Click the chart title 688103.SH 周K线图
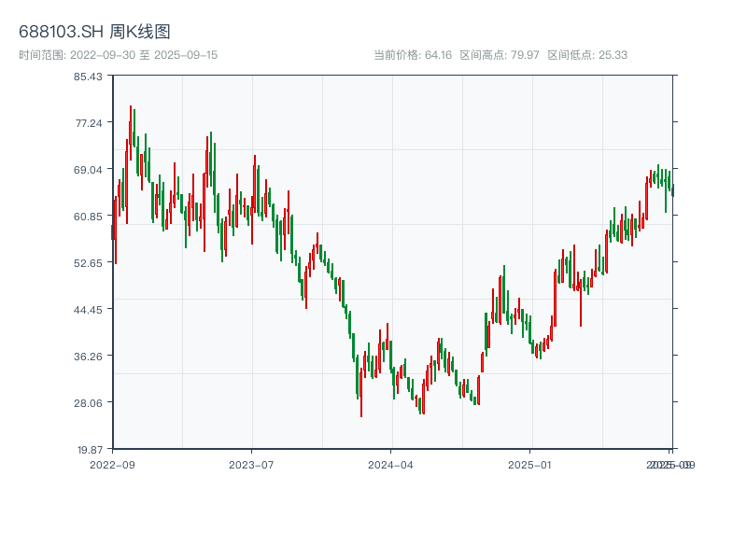 tap(94, 32)
